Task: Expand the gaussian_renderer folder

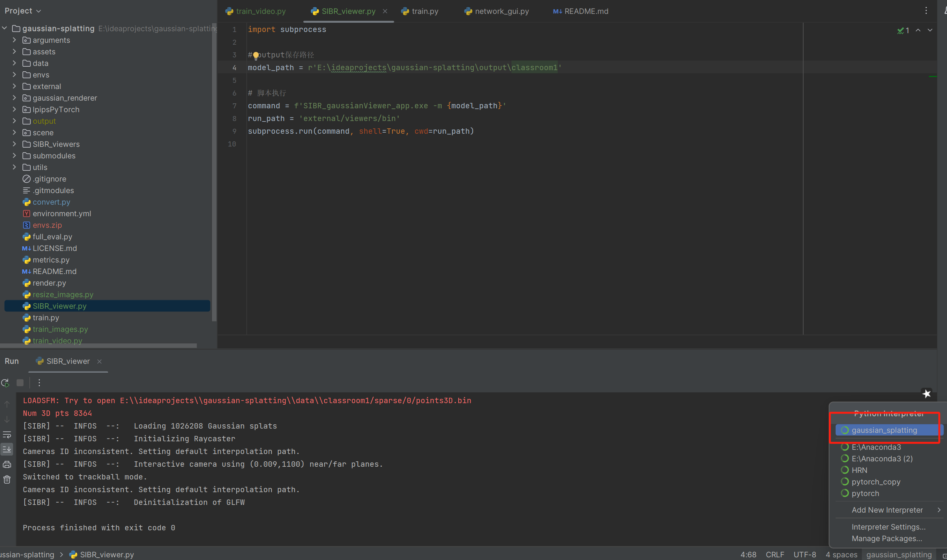Action: [x=14, y=98]
